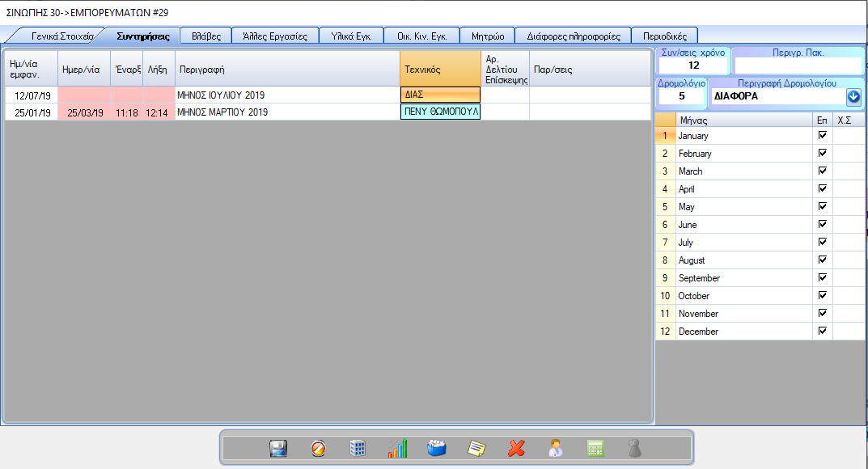Click the floppy disk save icon
The width and height of the screenshot is (868, 469).
pos(278,449)
